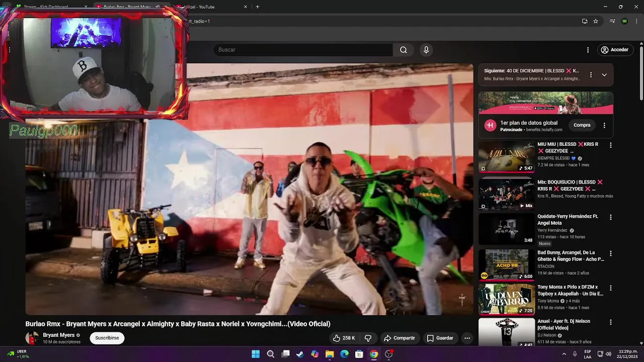
Task: Open three-dot menu for Tony Monta video
Action: point(611,288)
